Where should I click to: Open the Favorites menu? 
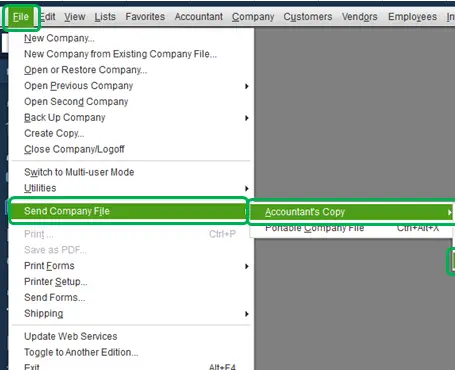tap(145, 17)
